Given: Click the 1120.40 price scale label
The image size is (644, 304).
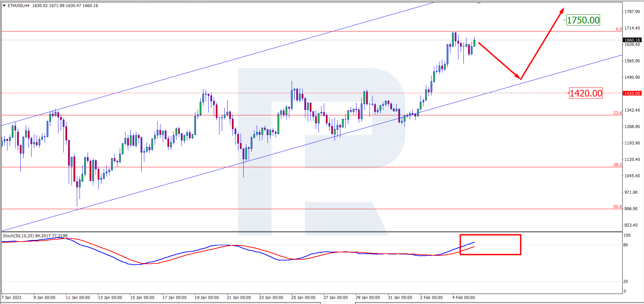Looking at the screenshot, I should 632,160.
